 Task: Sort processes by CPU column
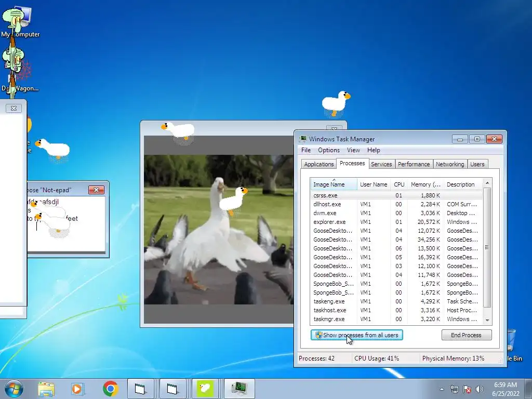[399, 184]
